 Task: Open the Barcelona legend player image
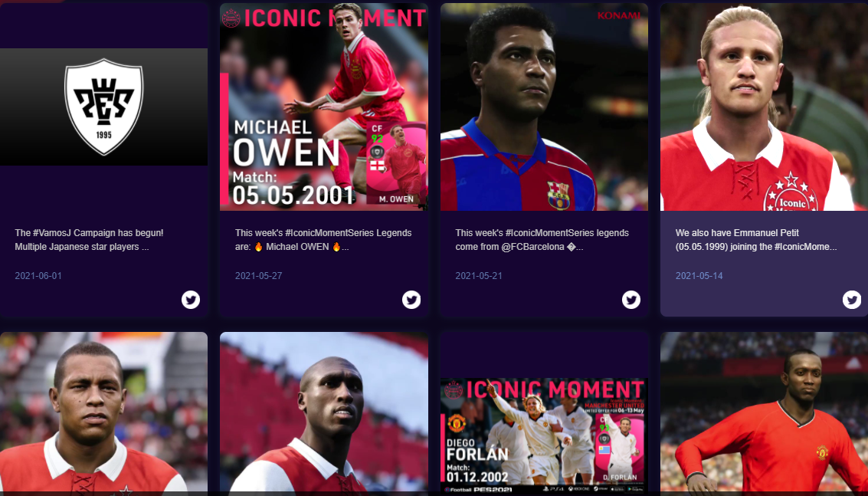(544, 107)
